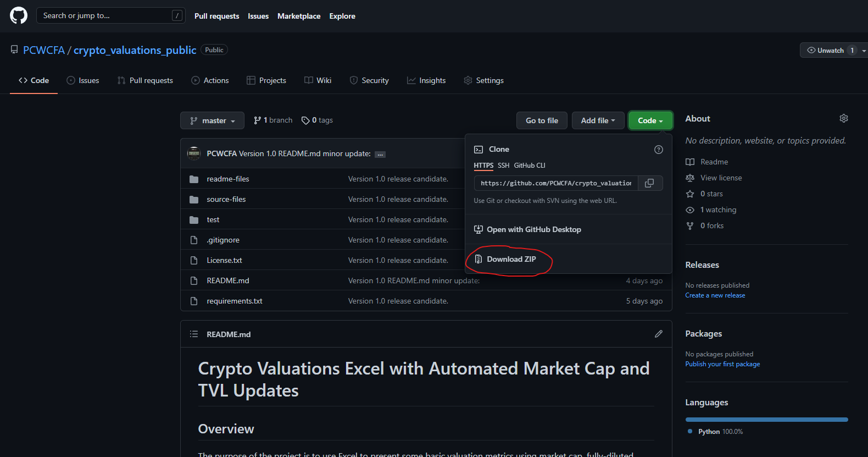
Task: Edit README with the pencil icon
Action: tap(659, 334)
